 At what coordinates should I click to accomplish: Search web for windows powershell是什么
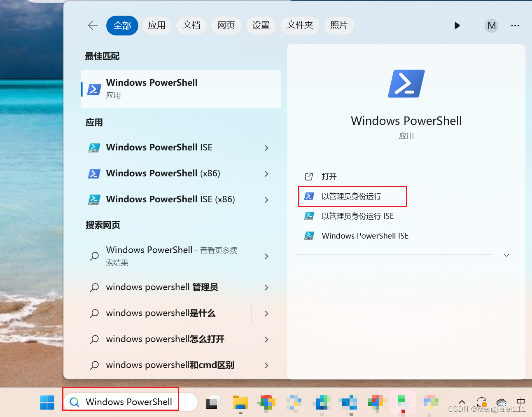pos(167,313)
